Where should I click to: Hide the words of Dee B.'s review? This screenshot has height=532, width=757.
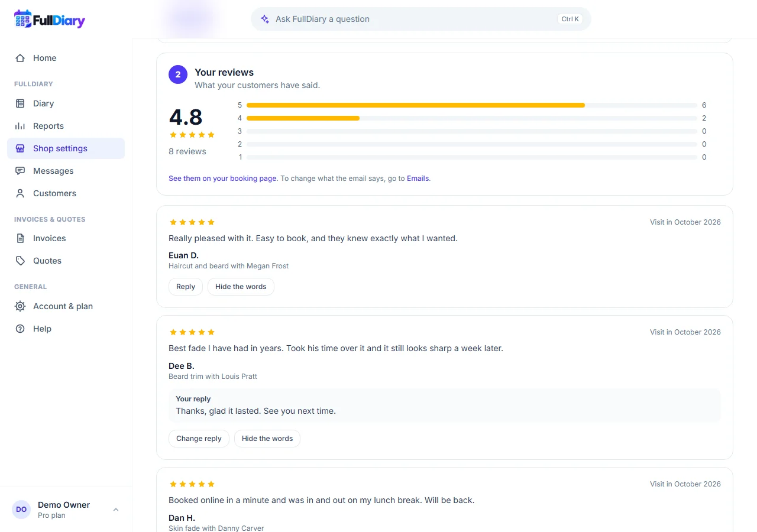(x=267, y=439)
